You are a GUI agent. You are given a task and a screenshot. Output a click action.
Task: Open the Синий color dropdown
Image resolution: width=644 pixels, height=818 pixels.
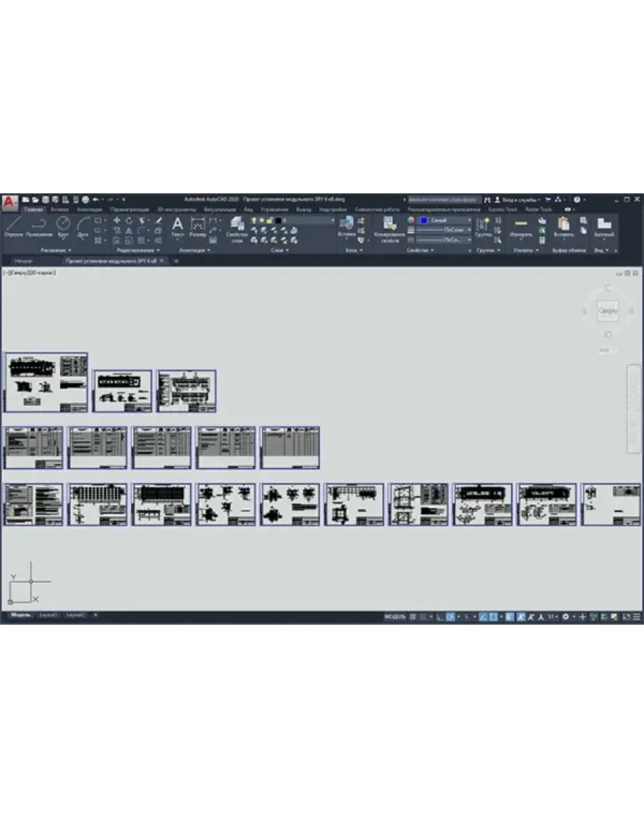(446, 220)
